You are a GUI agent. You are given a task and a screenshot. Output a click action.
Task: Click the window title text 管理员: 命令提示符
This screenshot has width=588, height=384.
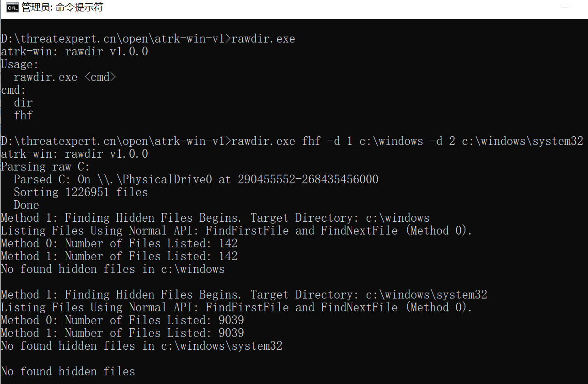click(62, 8)
